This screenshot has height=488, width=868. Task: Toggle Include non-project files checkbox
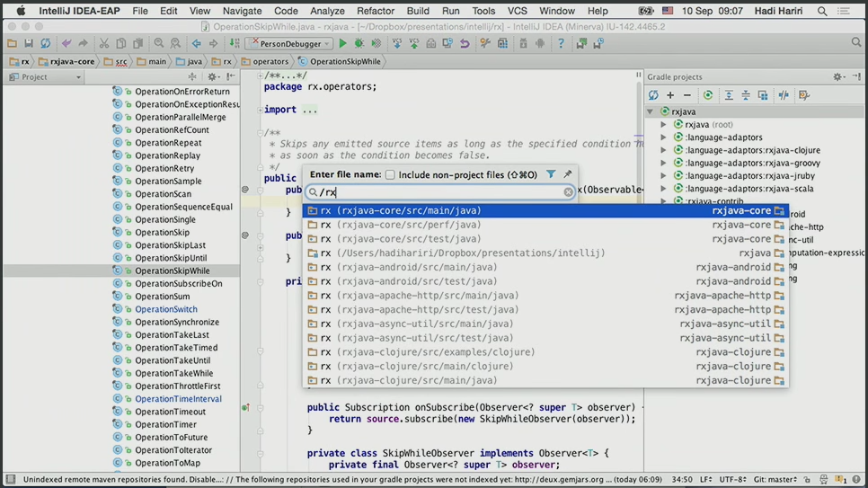coord(390,174)
